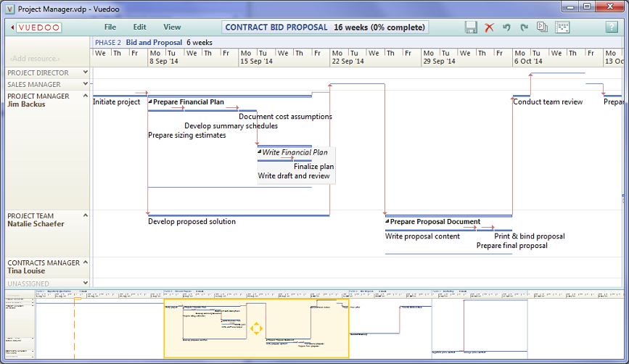The width and height of the screenshot is (629, 364).
Task: Collapse the Prepare Proposal Document summary triangle
Action: [x=387, y=221]
